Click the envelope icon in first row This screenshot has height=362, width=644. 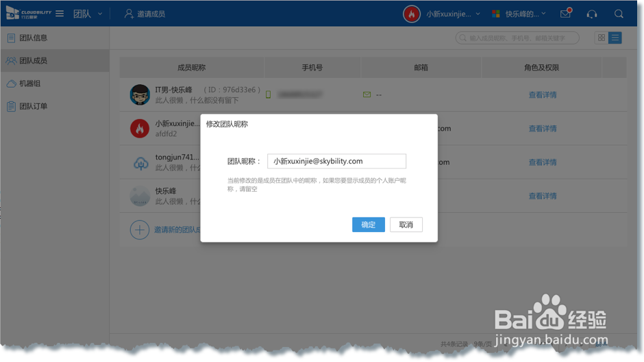coord(367,95)
